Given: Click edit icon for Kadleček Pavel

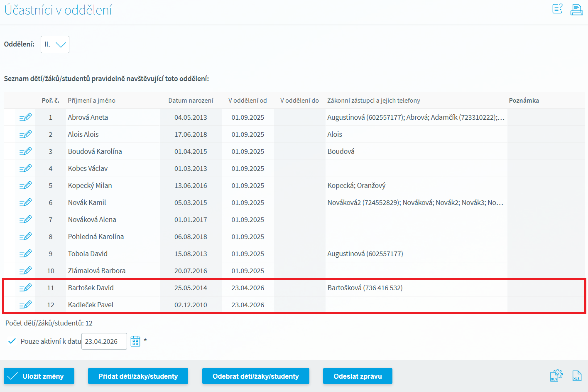Looking at the screenshot, I should tap(25, 305).
